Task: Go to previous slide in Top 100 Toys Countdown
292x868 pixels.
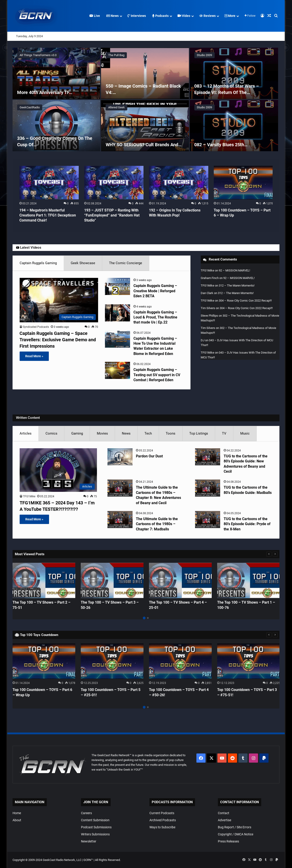Action: click(269, 634)
